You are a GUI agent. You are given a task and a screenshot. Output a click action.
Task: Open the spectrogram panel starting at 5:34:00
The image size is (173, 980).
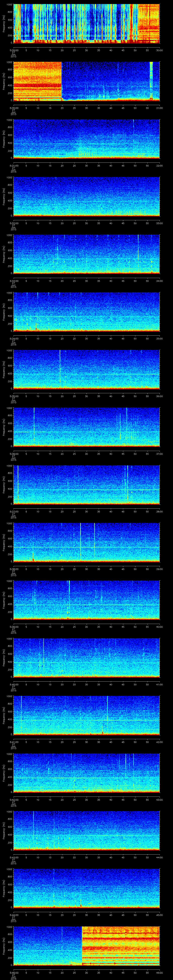[x=87, y=312]
